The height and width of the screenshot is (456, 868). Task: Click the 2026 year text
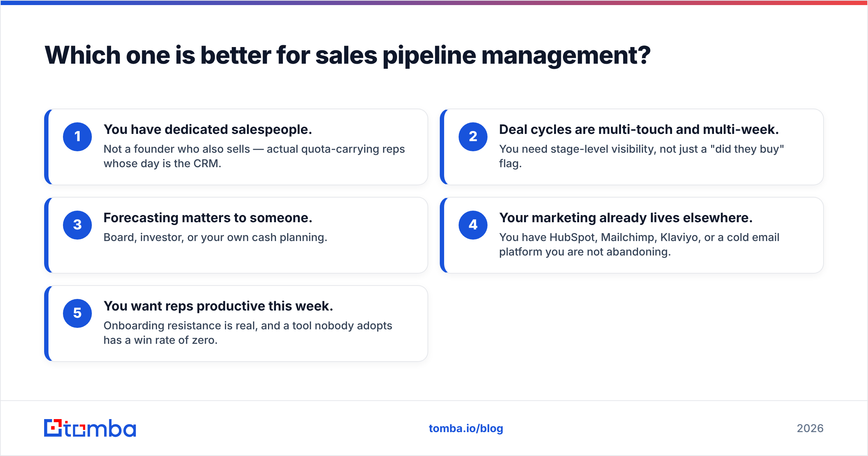[x=810, y=428]
